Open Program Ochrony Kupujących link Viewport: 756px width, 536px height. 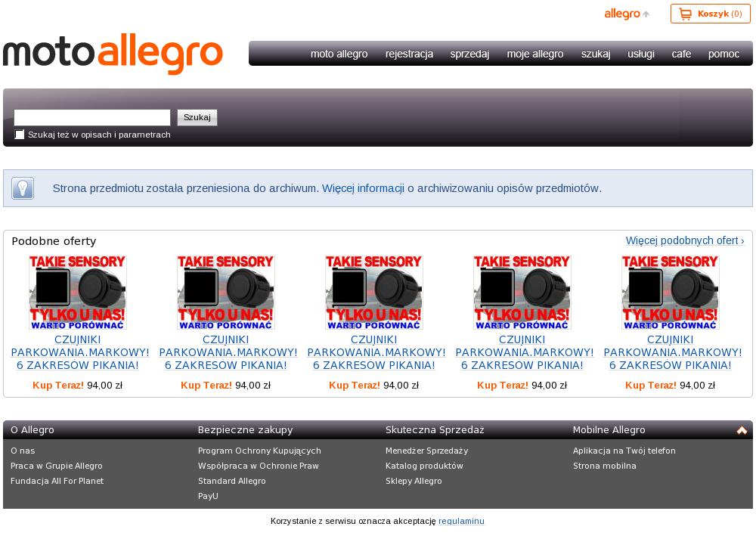click(x=259, y=451)
